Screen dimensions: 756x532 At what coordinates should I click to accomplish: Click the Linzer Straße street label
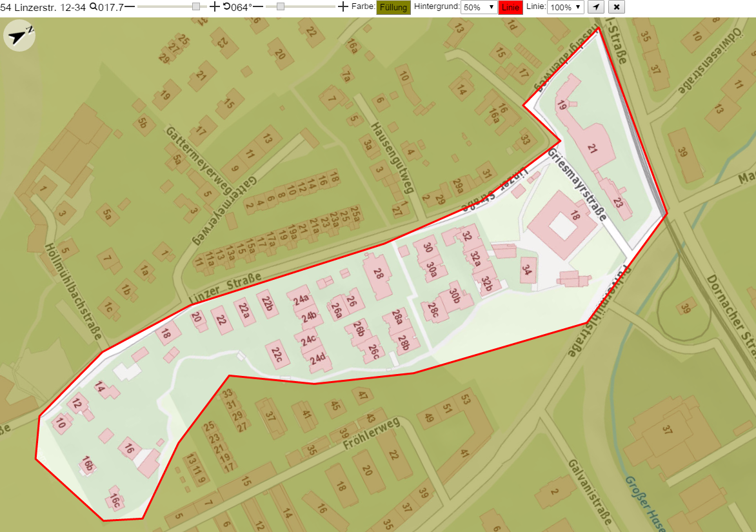[226, 289]
